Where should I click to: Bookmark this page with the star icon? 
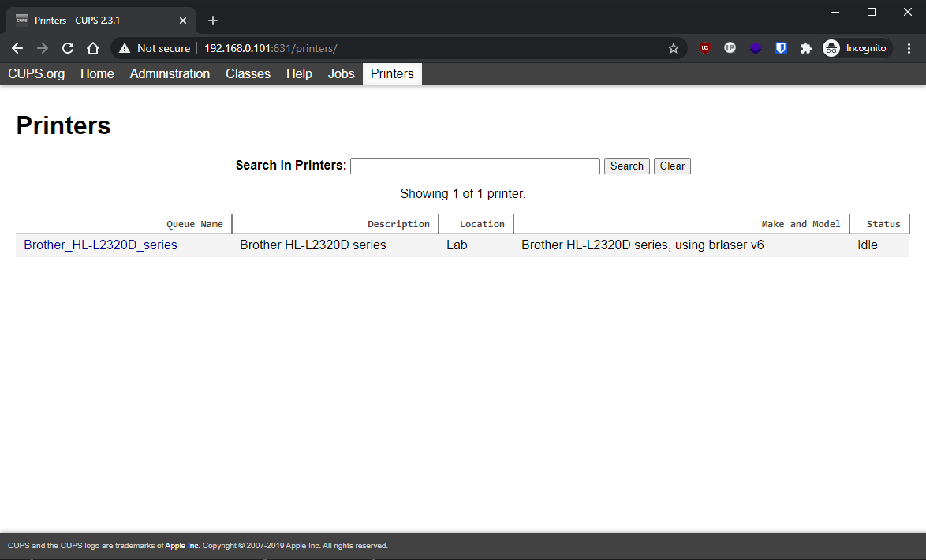tap(674, 48)
